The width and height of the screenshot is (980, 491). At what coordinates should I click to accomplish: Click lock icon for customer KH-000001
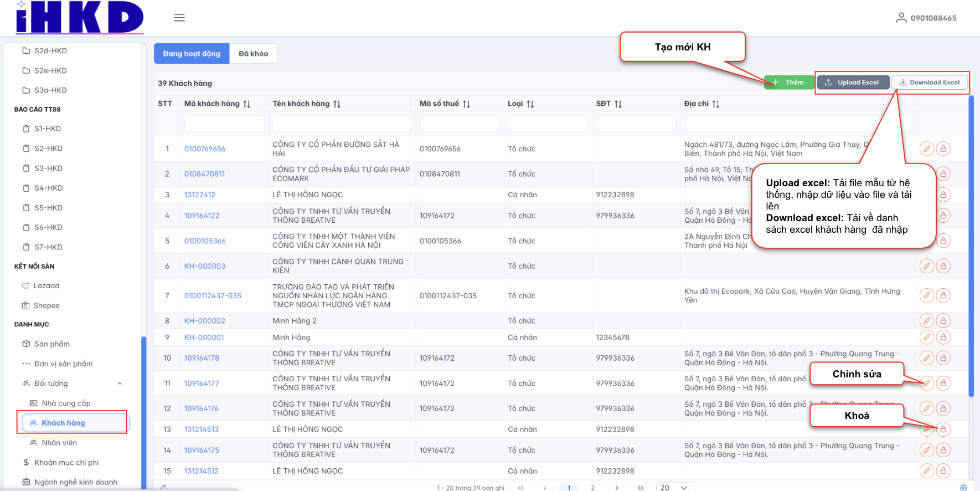(x=943, y=337)
